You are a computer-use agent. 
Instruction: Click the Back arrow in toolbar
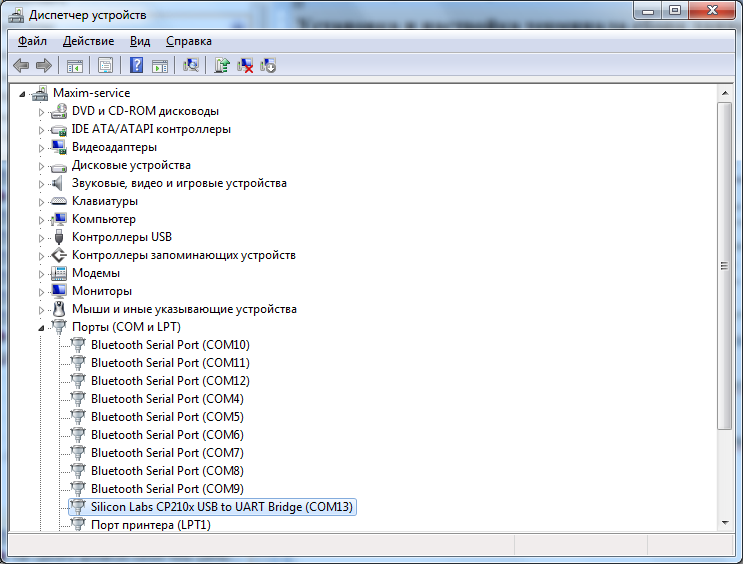pyautogui.click(x=21, y=66)
